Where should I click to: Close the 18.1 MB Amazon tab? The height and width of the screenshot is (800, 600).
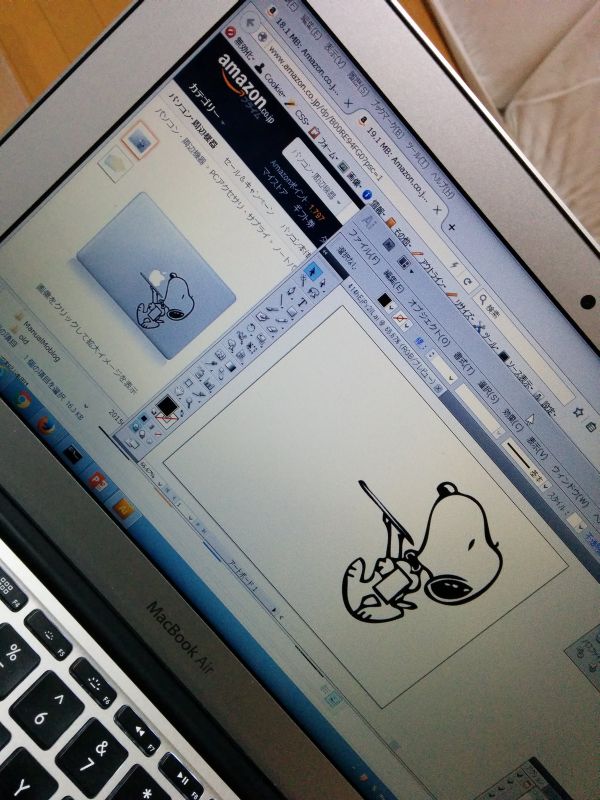tap(348, 104)
